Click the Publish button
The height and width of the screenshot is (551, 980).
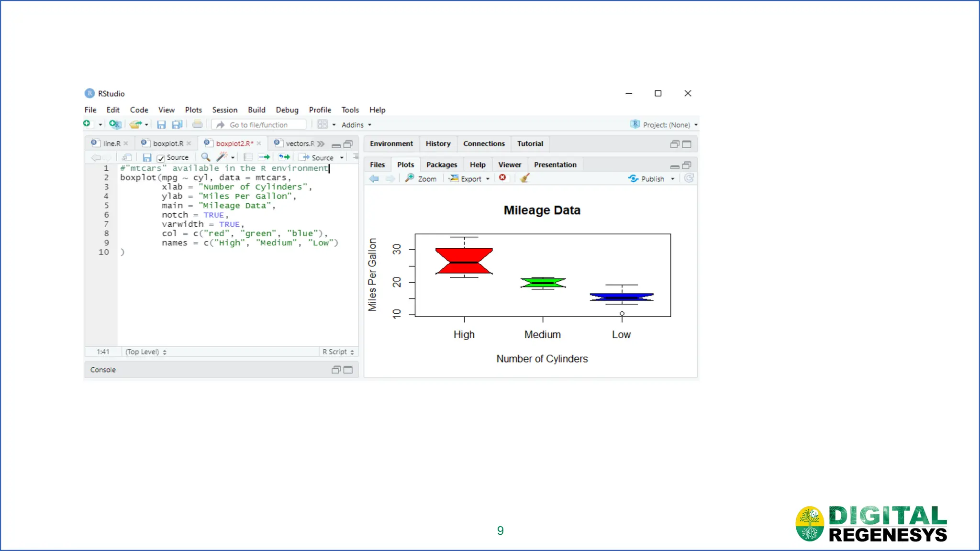[x=647, y=178]
